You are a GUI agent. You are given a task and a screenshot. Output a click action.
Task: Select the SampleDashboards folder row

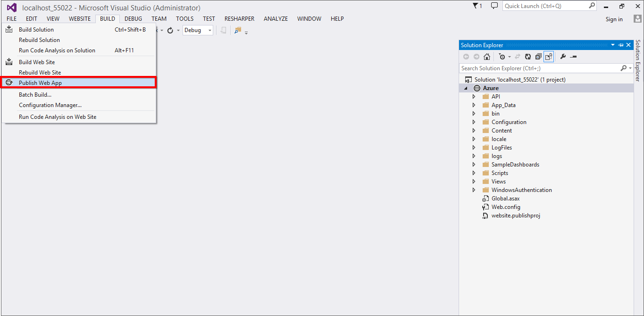[546, 165]
